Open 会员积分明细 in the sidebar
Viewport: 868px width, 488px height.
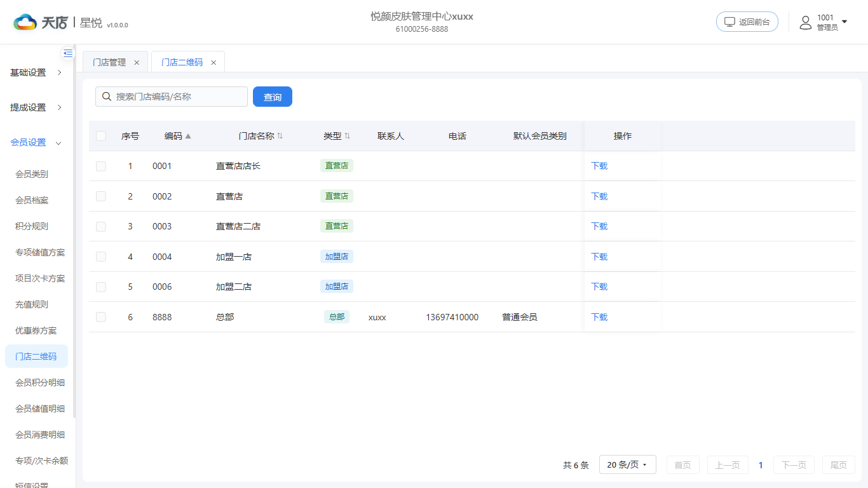(40, 383)
